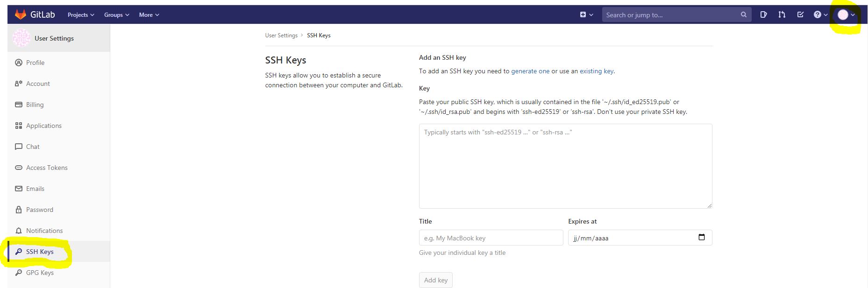The height and width of the screenshot is (288, 868).
Task: Select Notifications in the sidebar
Action: point(44,231)
